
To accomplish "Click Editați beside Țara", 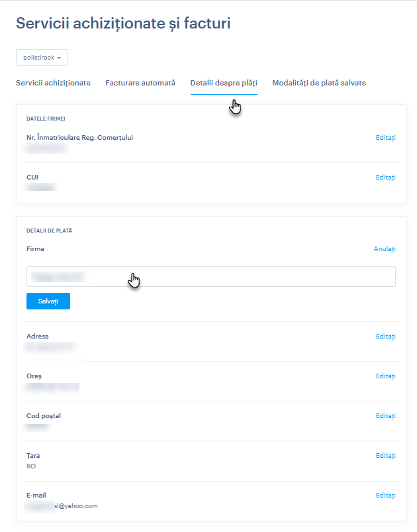I will (385, 456).
